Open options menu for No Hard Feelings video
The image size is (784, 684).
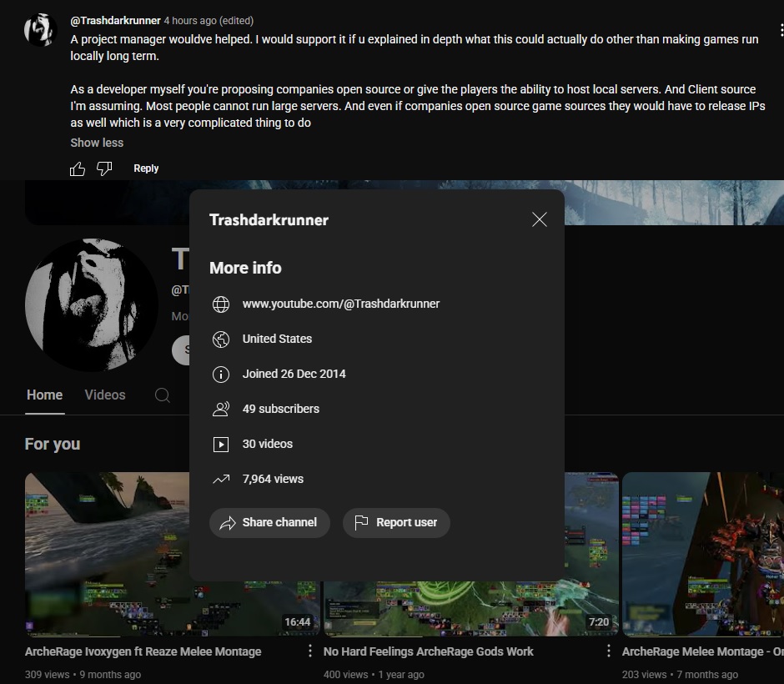tap(609, 651)
